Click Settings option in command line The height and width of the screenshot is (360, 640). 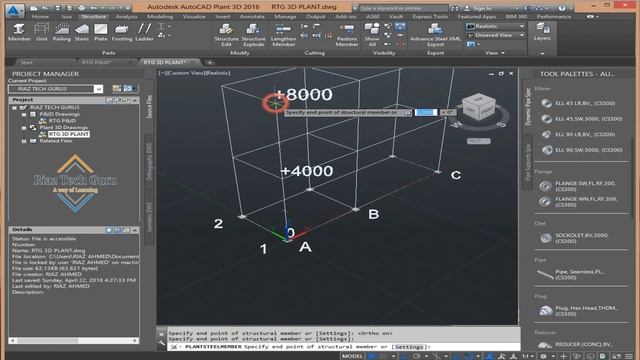coord(409,347)
